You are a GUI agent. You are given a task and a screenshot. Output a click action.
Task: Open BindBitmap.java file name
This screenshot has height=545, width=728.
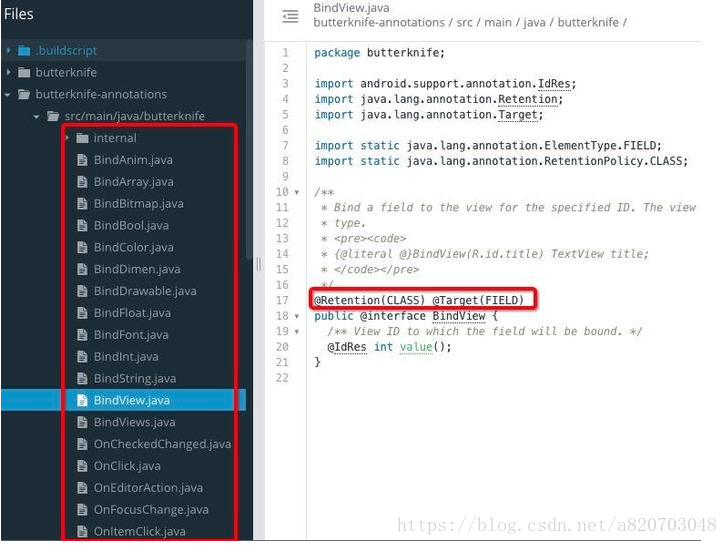tap(139, 203)
